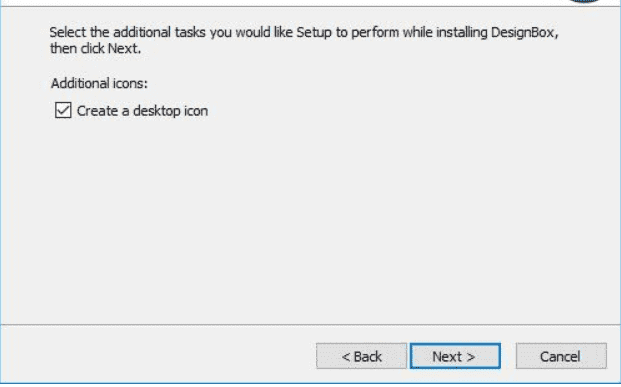The image size is (621, 387).
Task: Proceed with the Next > button
Action: (x=455, y=356)
